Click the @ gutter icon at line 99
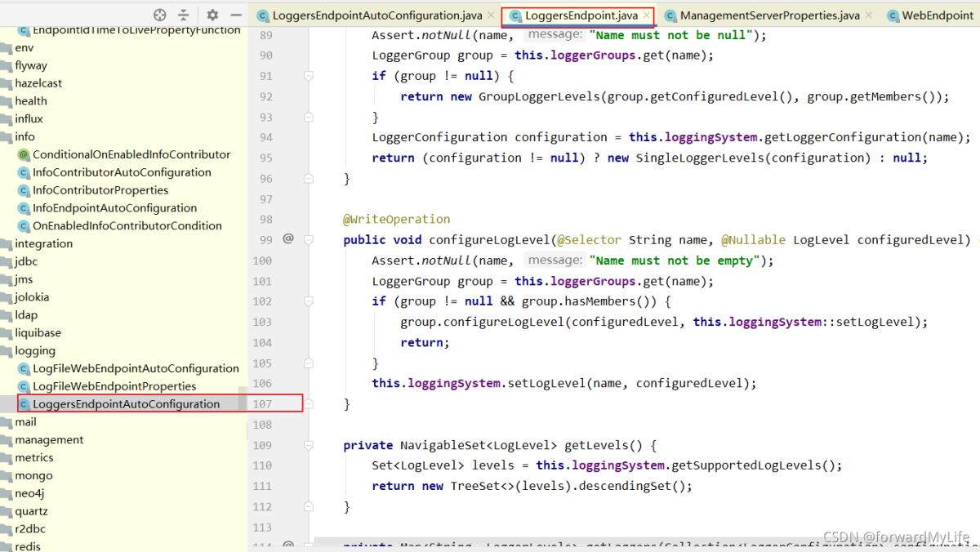The image size is (980, 552). pyautogui.click(x=287, y=239)
